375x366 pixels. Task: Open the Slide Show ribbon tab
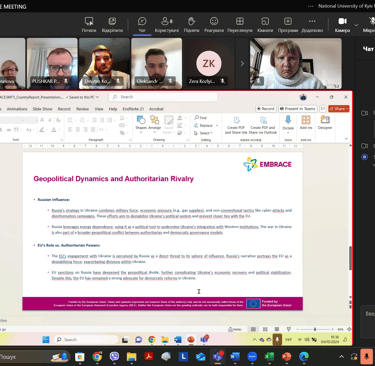coord(42,109)
